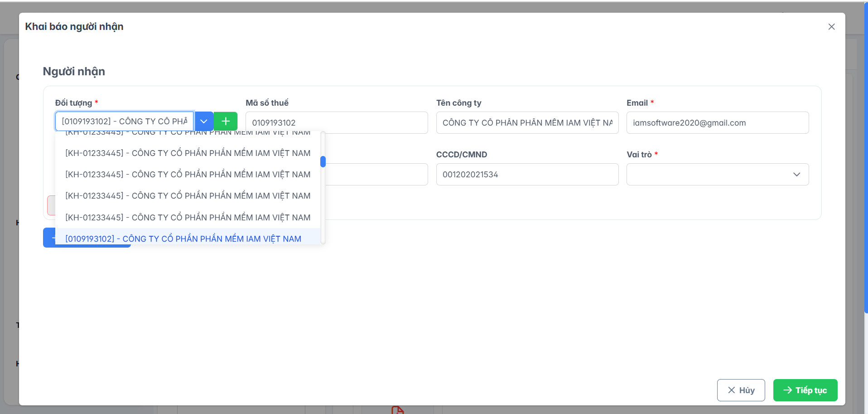
Task: Click the Mã số thuế field
Action: [337, 122]
